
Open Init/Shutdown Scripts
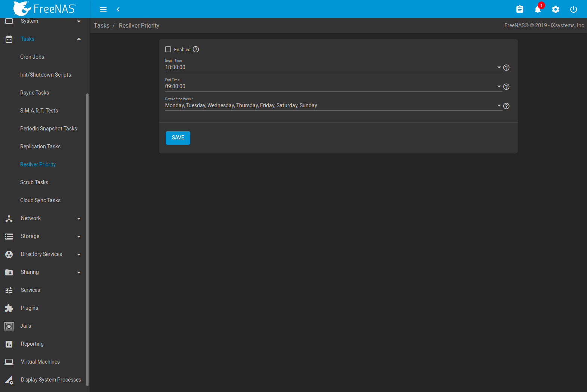[x=46, y=75]
